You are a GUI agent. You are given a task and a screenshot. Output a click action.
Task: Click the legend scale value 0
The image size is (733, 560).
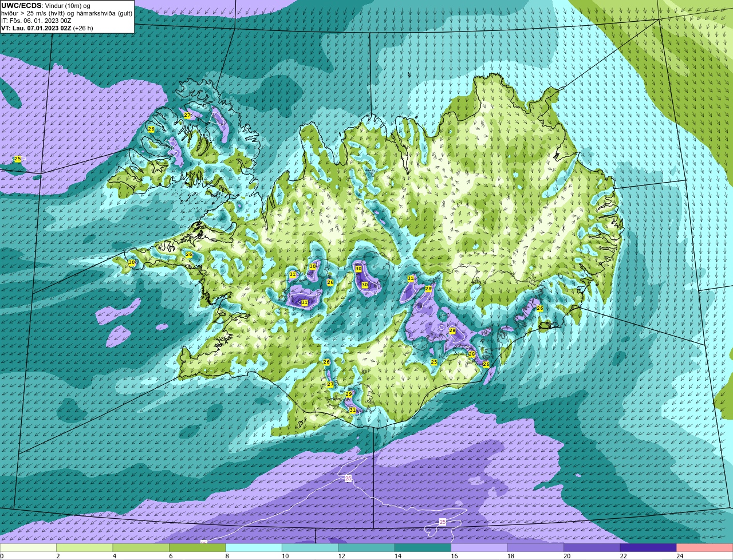2,556
